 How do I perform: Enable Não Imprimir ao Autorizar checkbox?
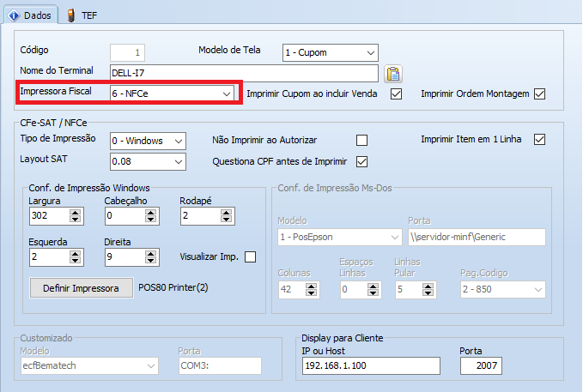point(361,140)
